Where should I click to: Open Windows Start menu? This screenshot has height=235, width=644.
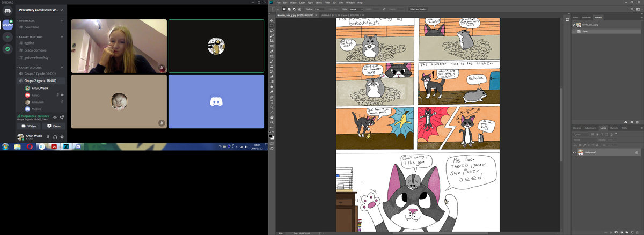point(5,146)
